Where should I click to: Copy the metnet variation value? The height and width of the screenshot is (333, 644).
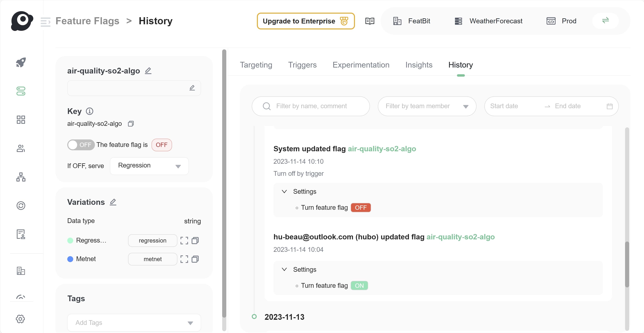(x=195, y=259)
